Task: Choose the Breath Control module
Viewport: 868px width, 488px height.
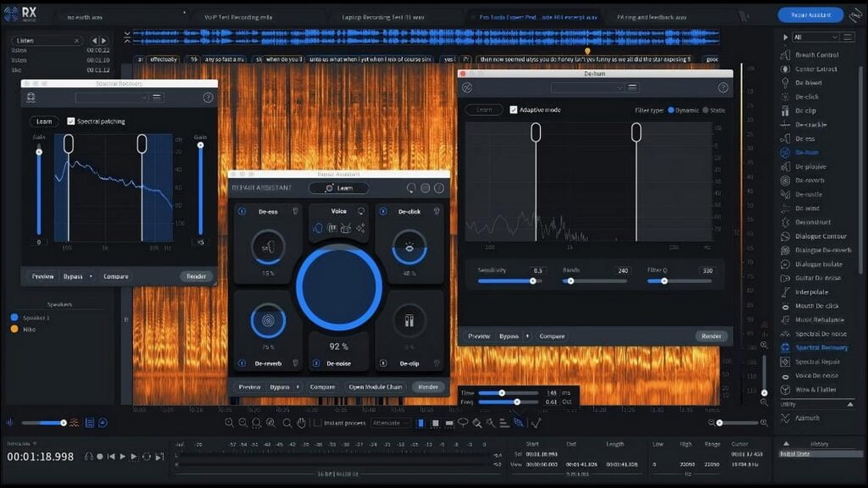Action: [x=816, y=55]
